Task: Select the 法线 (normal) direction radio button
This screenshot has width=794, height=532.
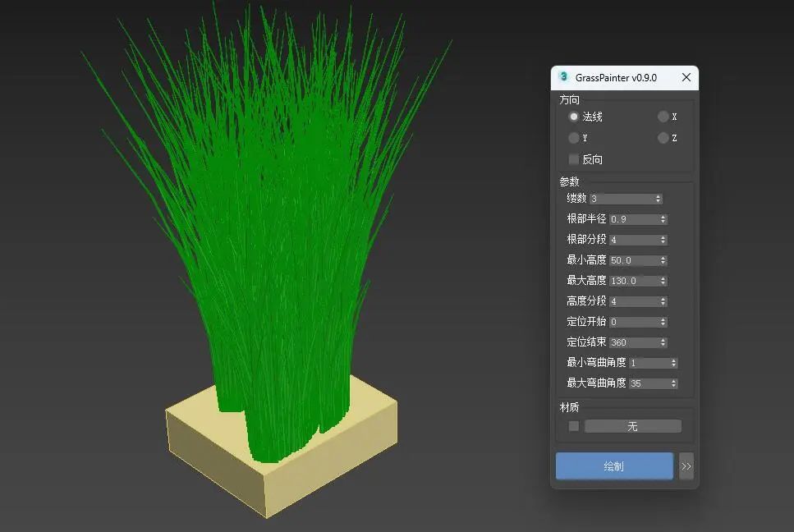Action: (573, 117)
